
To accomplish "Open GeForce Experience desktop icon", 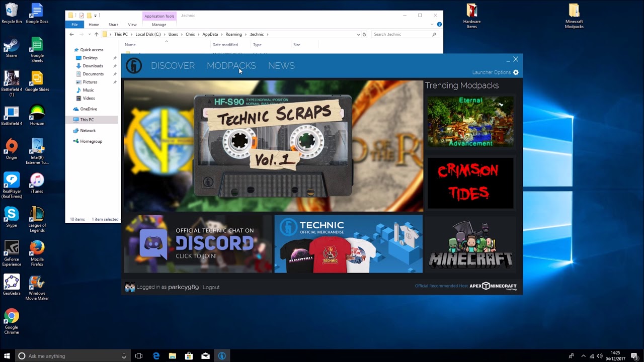I will (x=12, y=254).
